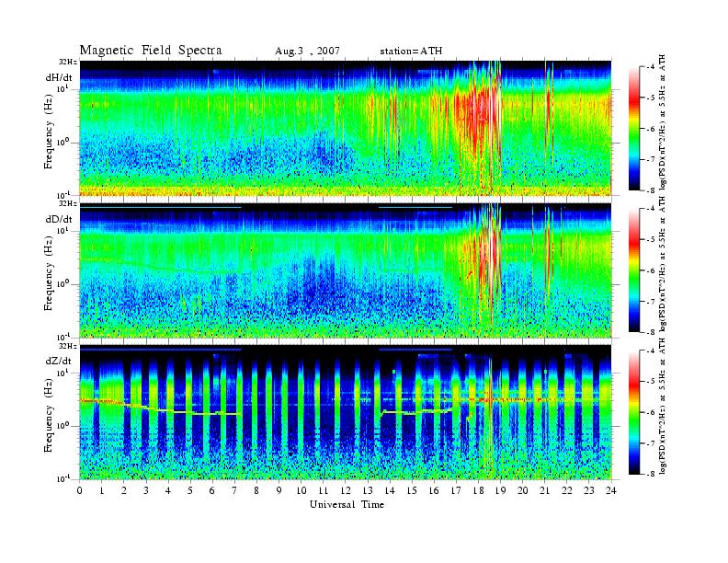Select the date text "Aug.3 , 2007"
The height and width of the screenshot is (563, 728).
[x=307, y=52]
